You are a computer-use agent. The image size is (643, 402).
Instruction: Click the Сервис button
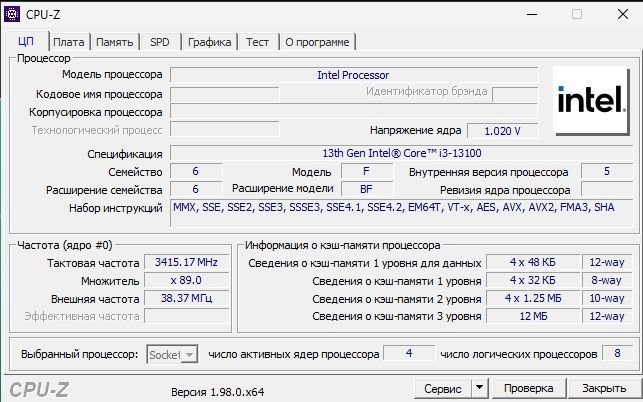pyautogui.click(x=443, y=388)
